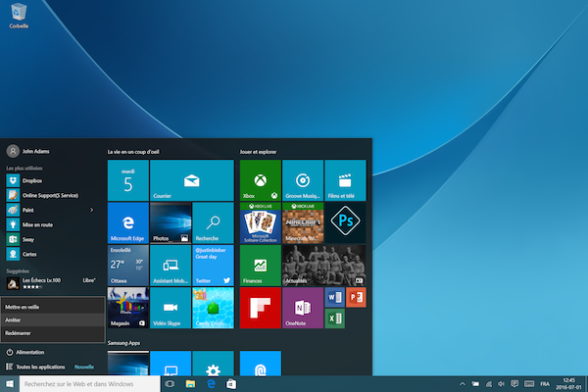Open the Store from taskbar
588x392 pixels.
click(231, 384)
